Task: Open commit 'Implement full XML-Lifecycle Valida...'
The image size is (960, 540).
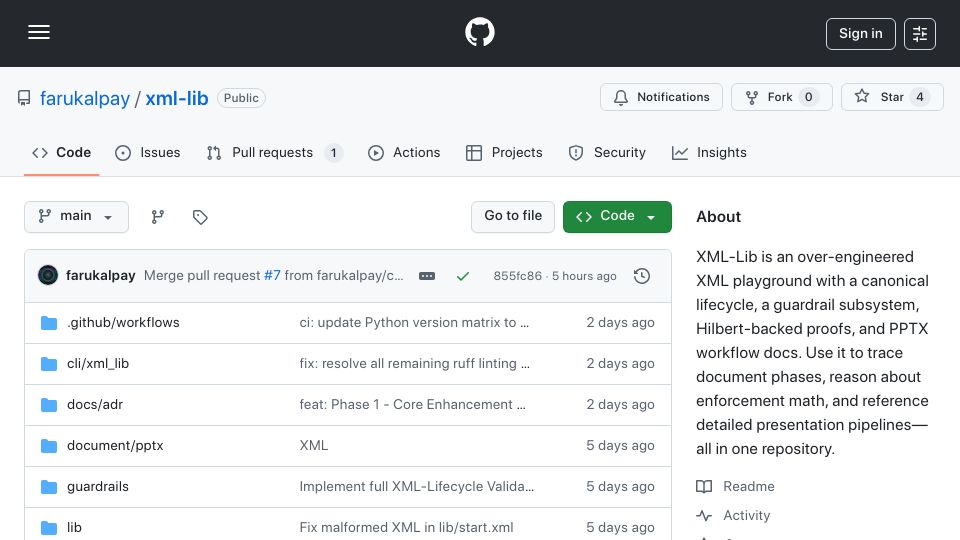Action: pos(416,487)
